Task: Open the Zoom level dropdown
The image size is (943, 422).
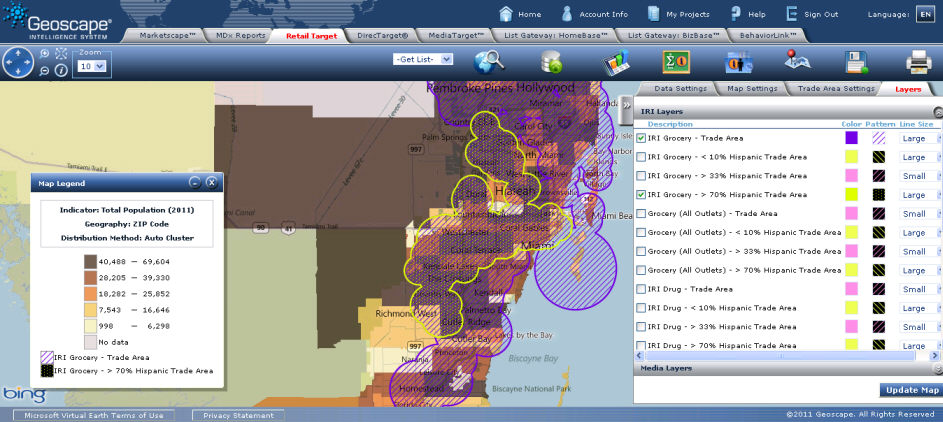Action: point(90,66)
